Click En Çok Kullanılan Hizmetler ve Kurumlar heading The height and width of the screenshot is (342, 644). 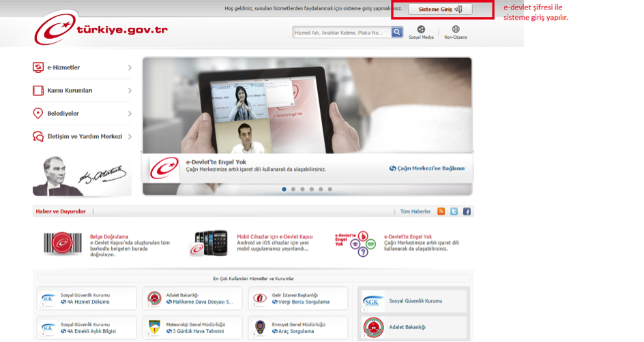253,279
